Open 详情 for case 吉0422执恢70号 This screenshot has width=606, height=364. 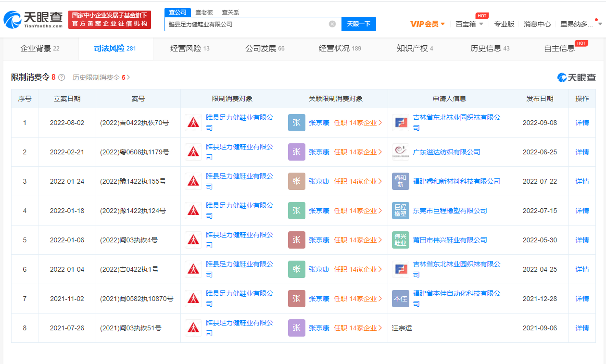[x=582, y=123]
